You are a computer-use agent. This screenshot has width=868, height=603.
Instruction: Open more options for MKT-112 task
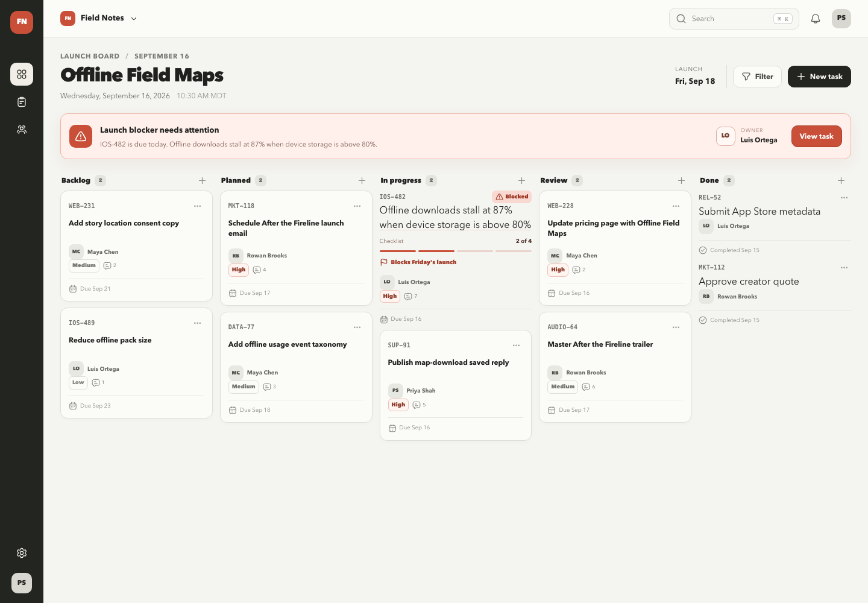(844, 268)
